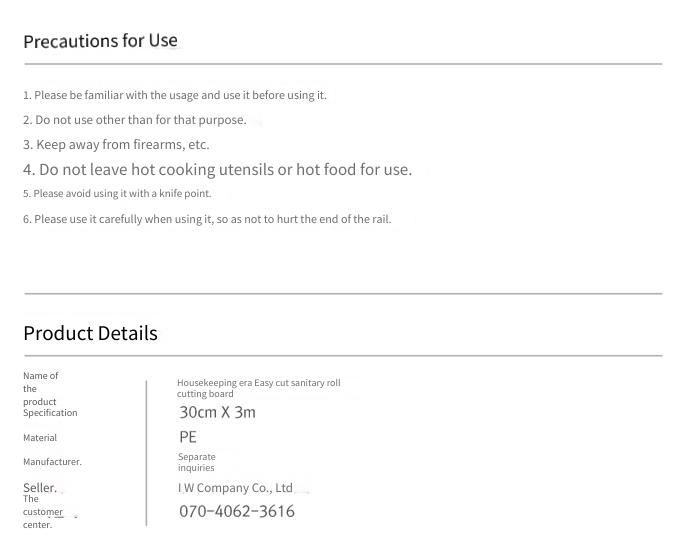Click 'The customer center.' label
The image size is (683, 551).
pos(43,512)
